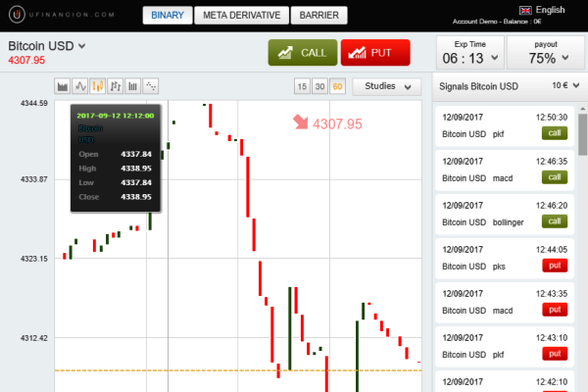
Task: Click the 4307.95 price under Bitcoin USD
Action: point(26,60)
